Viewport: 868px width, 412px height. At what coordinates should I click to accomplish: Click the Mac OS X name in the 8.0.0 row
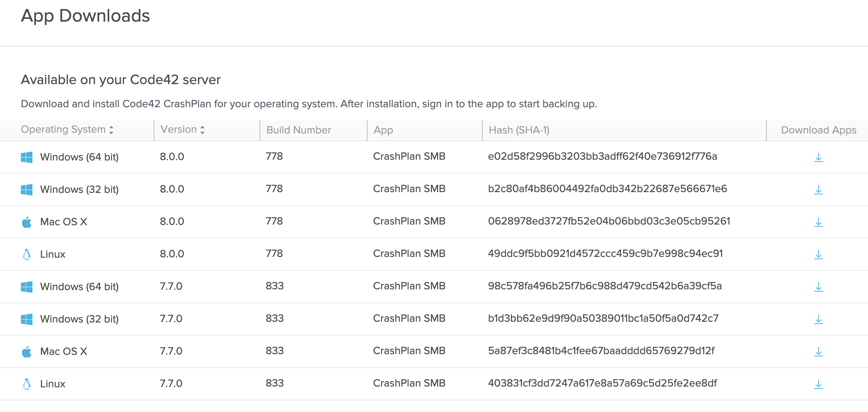pos(64,222)
